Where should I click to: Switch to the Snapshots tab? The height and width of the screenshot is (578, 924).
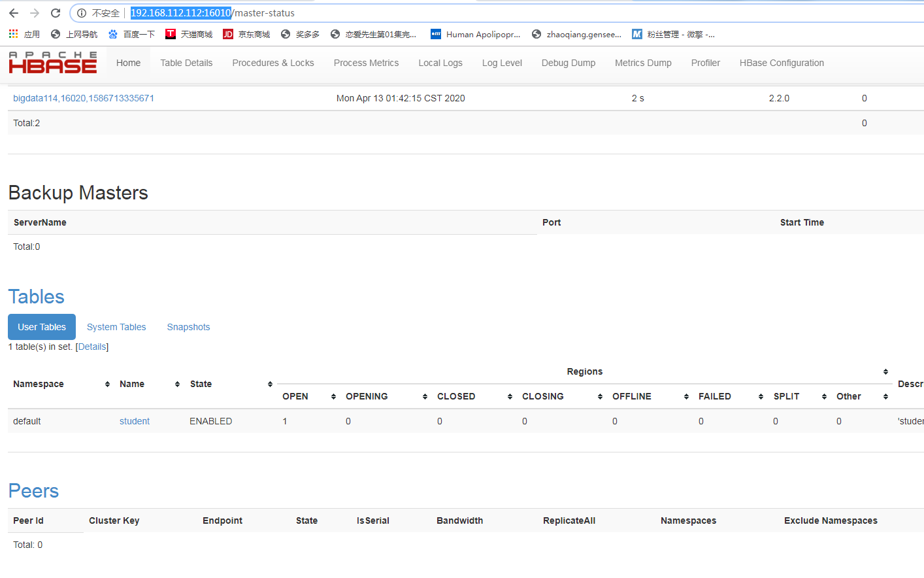click(188, 327)
